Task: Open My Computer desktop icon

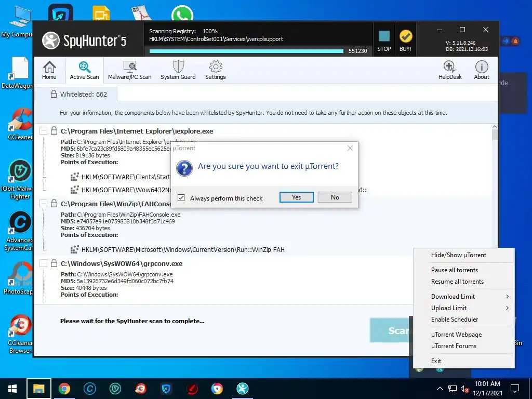Action: click(x=18, y=22)
